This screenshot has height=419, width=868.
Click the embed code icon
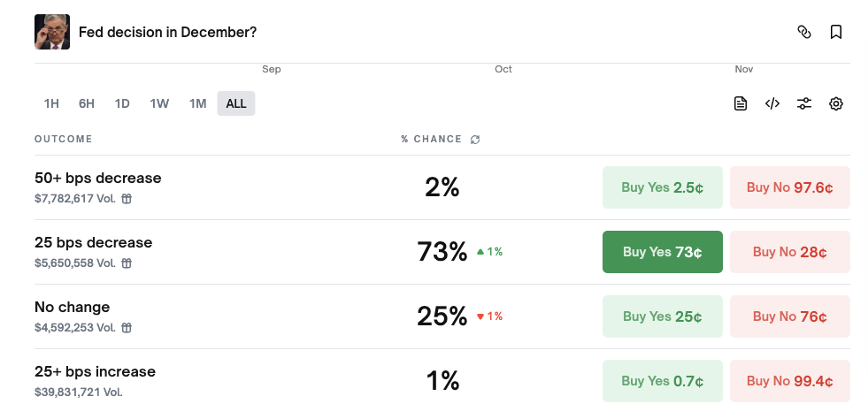click(772, 103)
